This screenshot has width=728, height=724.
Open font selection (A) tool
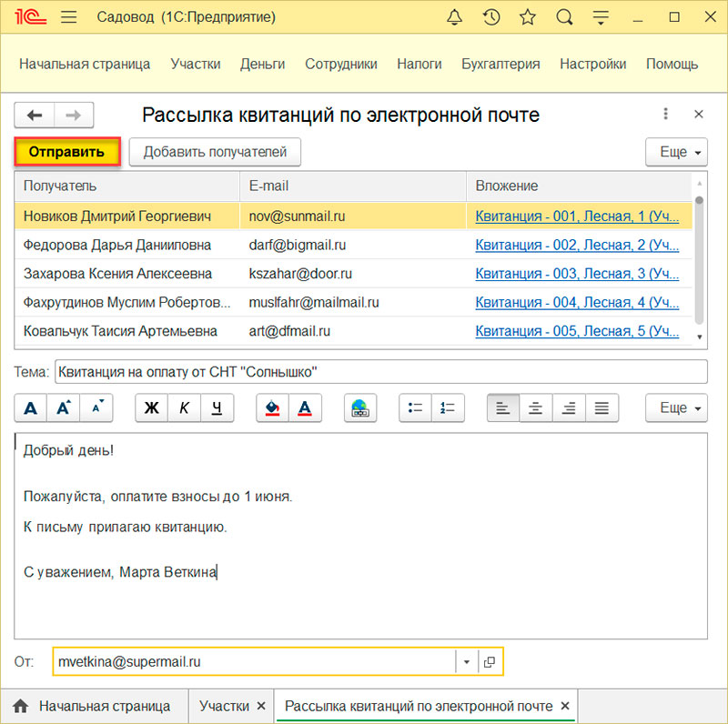click(x=31, y=408)
